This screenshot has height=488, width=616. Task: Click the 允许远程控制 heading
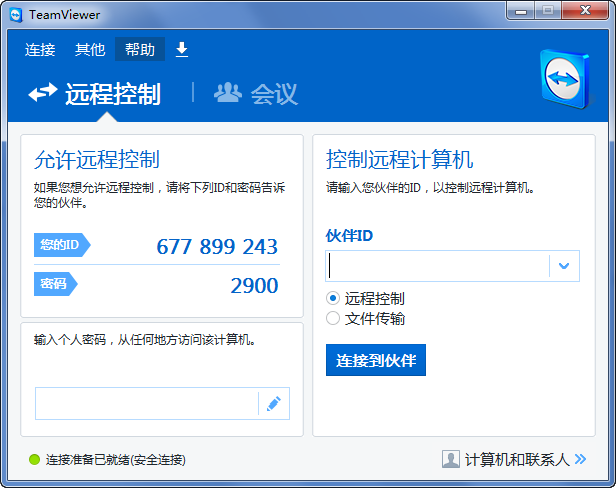97,160
